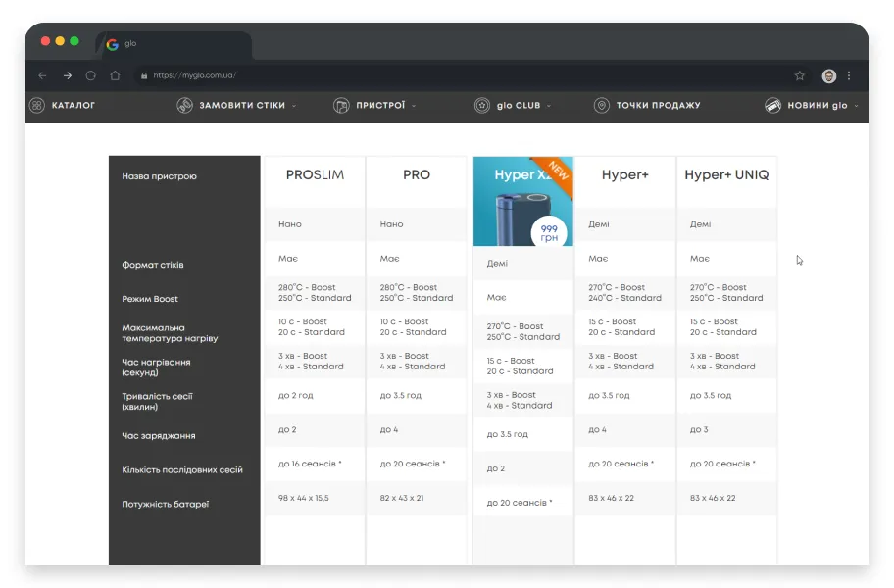Open the ЗАМОВИТИ СТІКИ menu item
The image size is (894, 588).
[x=242, y=106]
